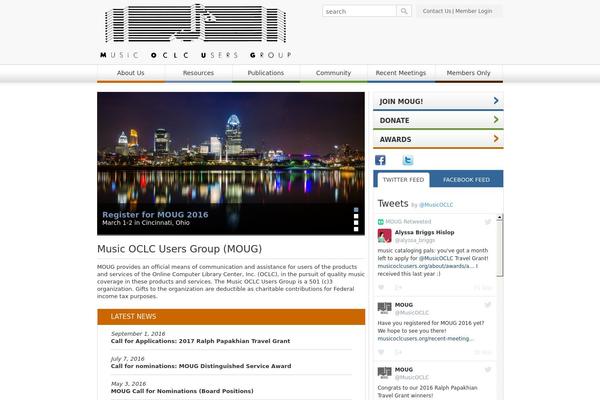Viewport: 600px width, 400px height.
Task: Share the 'Have you registered' tweet
Action: pyautogui.click(x=398, y=352)
